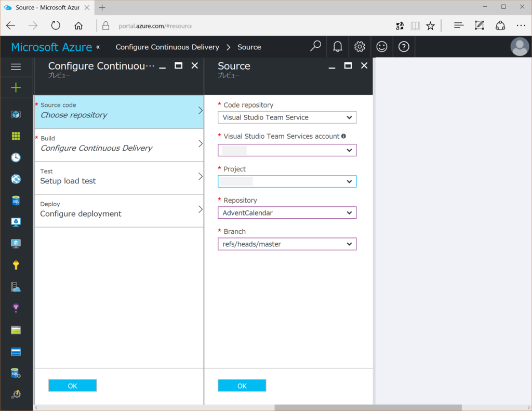Maximize the Source blade

[x=348, y=65]
